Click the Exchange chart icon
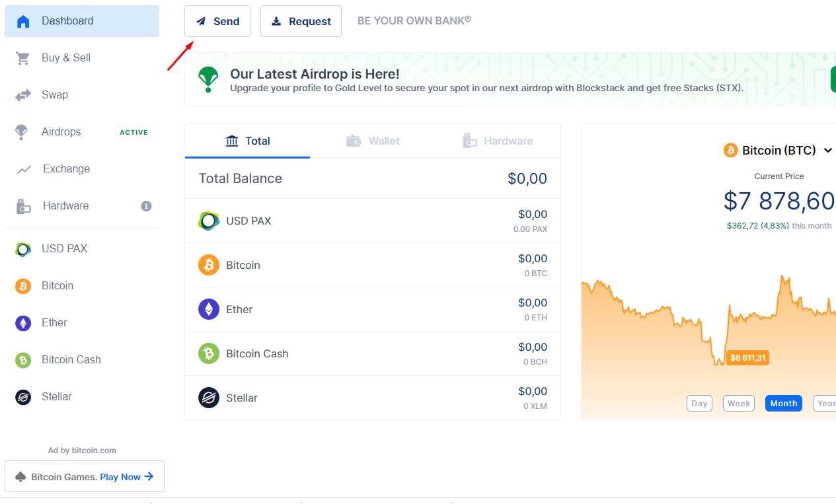The image size is (836, 504). 24,169
